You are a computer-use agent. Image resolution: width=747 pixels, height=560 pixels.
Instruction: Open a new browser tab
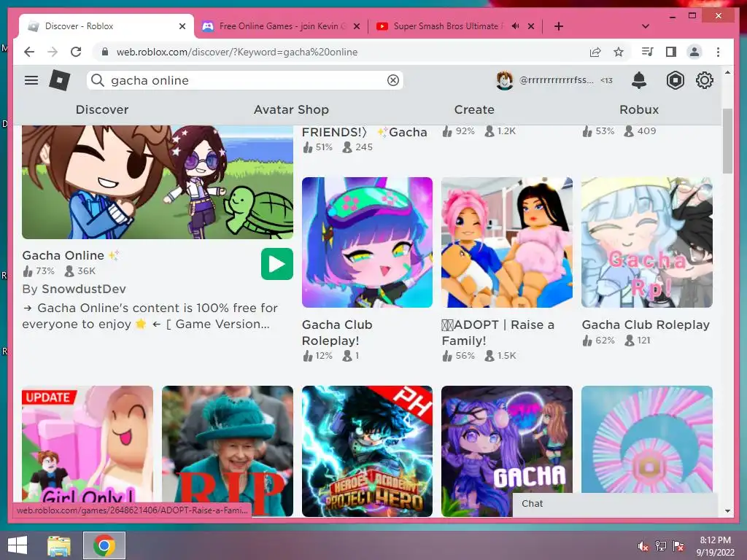tap(559, 26)
